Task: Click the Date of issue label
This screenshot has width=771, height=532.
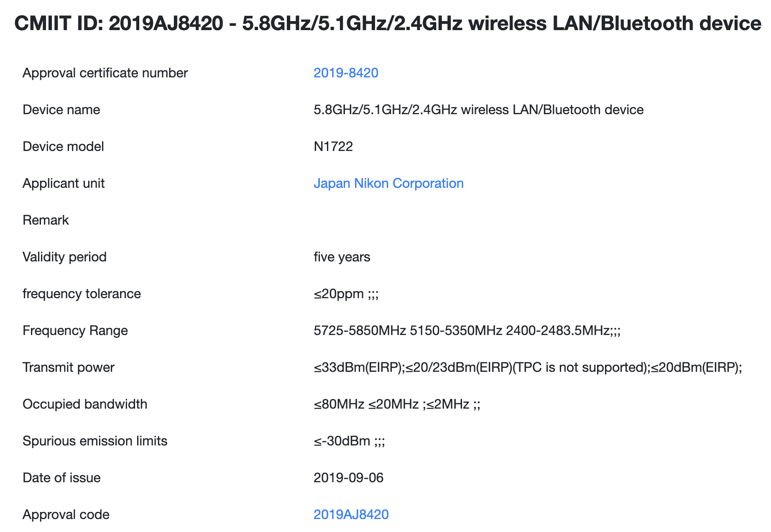Action: pos(61,478)
